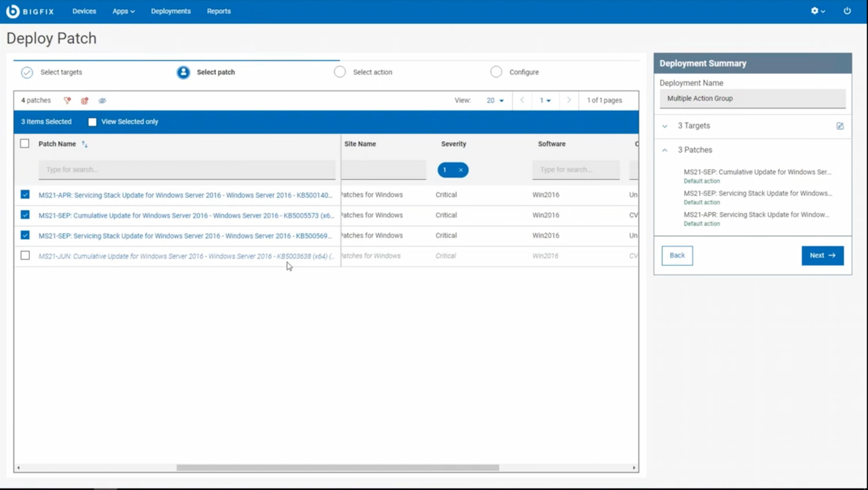Check the MS21-JUN Cumulative Update patch

(25, 255)
